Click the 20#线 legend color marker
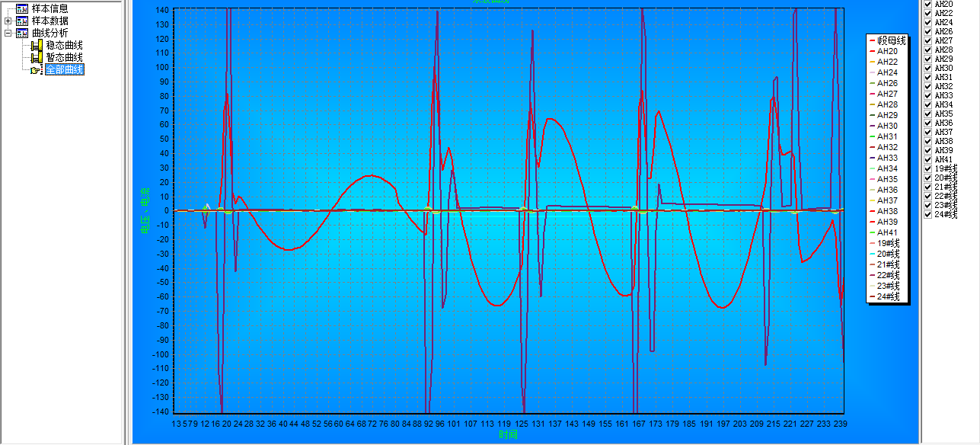This screenshot has height=445, width=980. click(x=872, y=254)
